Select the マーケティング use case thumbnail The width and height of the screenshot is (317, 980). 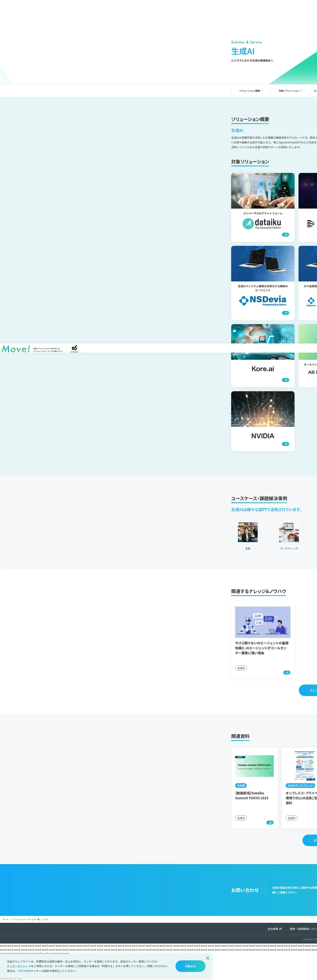coord(289,532)
